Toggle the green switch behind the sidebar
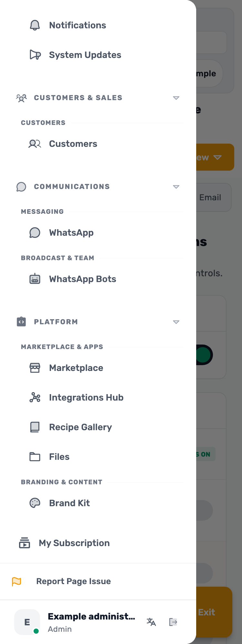242x644 pixels. pos(204,355)
